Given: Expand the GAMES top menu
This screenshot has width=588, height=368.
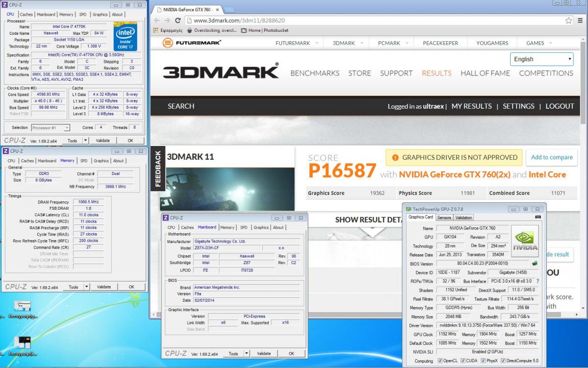Looking at the screenshot, I should (551, 43).
